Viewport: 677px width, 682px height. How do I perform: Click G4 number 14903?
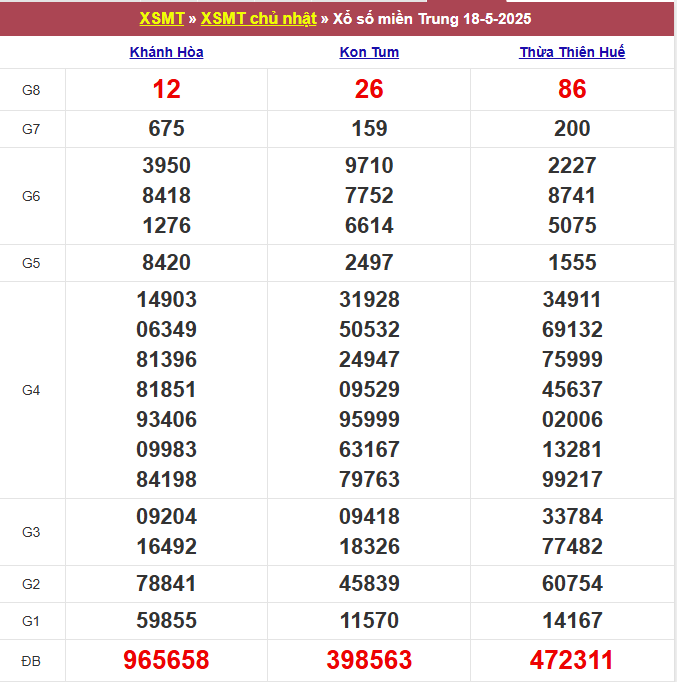(167, 300)
